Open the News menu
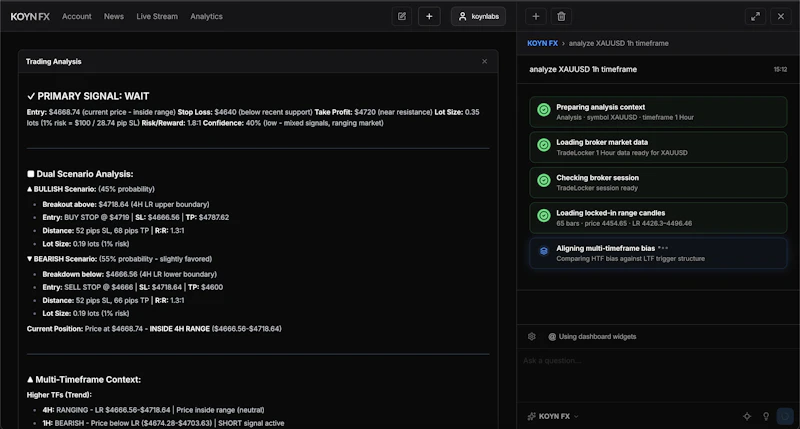Viewport: 800px width, 429px height. click(x=114, y=16)
